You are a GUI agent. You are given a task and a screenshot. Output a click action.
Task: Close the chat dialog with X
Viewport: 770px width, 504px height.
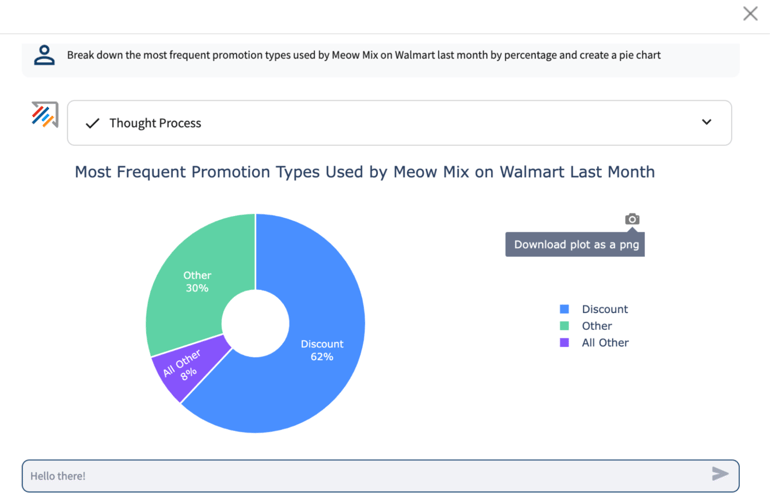(x=750, y=14)
